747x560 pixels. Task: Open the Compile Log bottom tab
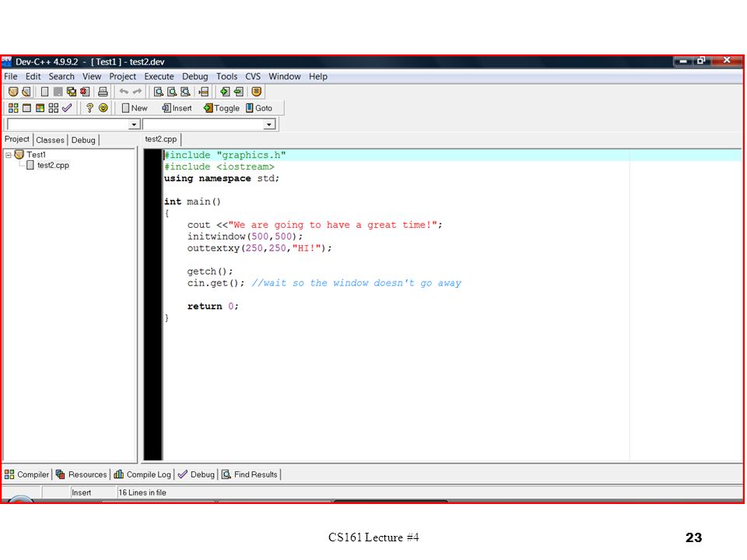click(x=142, y=474)
